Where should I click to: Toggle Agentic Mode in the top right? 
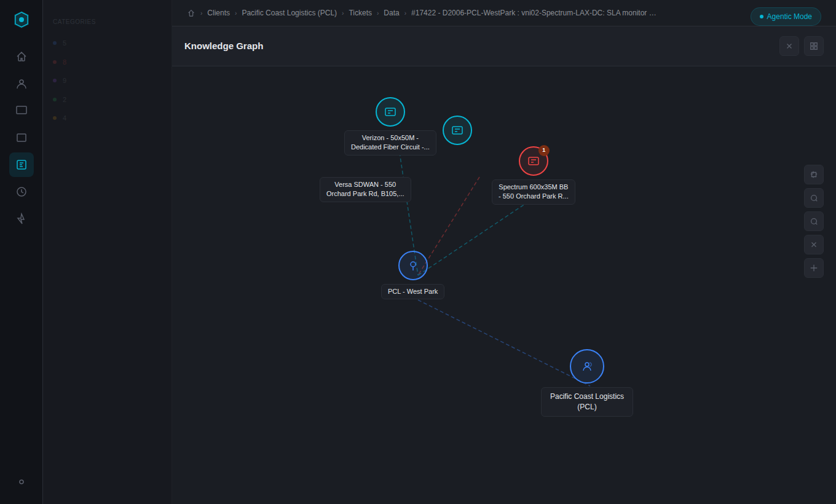coord(786,17)
